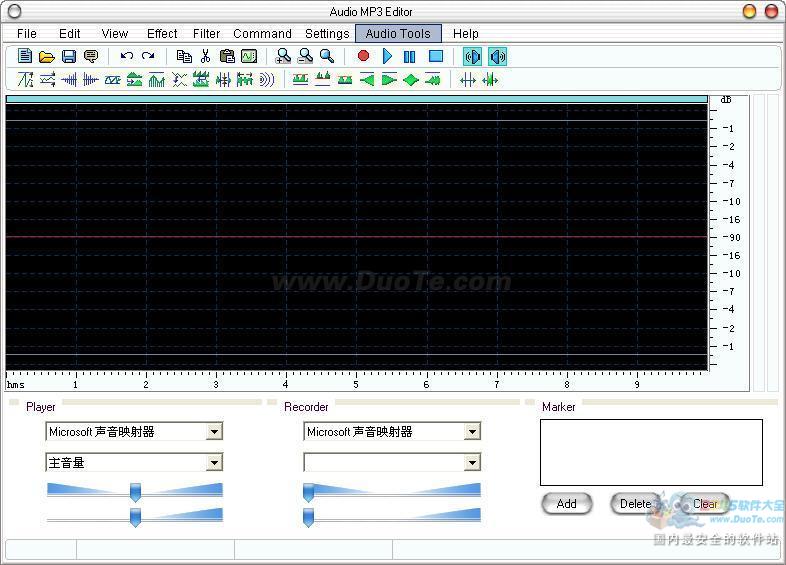The width and height of the screenshot is (786, 565).
Task: Open the Command menu
Action: 262,34
